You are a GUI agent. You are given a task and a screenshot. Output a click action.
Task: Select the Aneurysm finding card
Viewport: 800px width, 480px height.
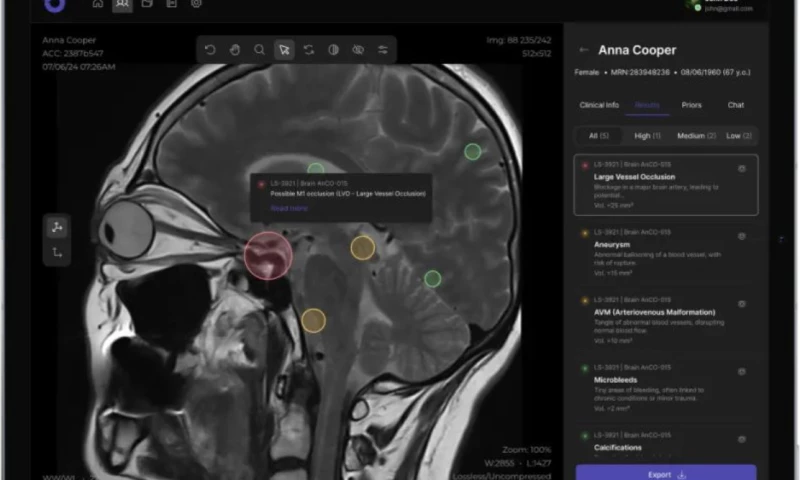[x=666, y=252]
